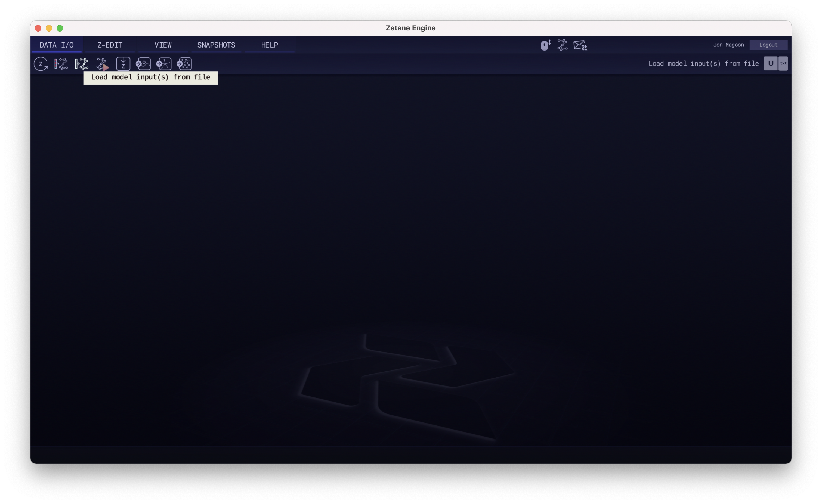822x504 pixels.
Task: Click the Z network play-arrow icon
Action: [103, 64]
